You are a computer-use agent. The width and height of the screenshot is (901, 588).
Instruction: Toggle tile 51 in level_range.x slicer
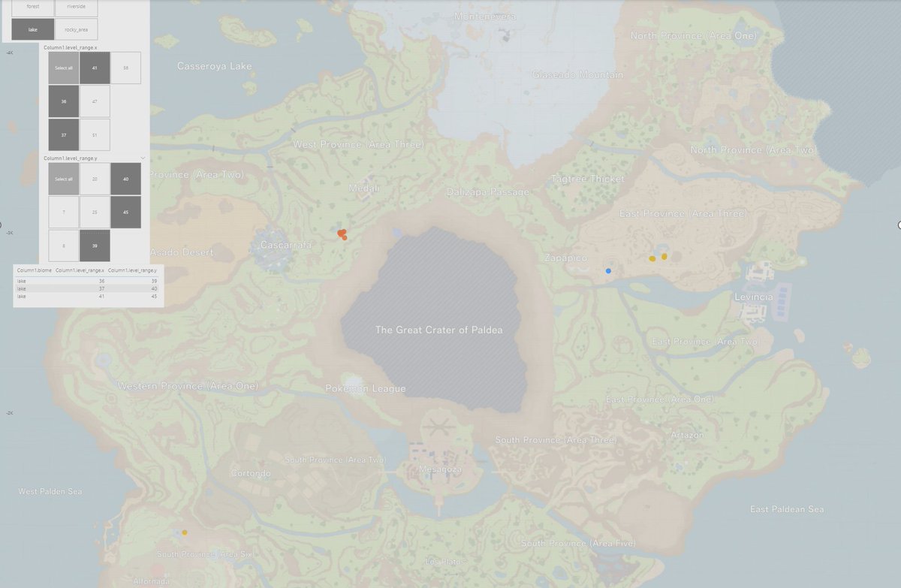pos(95,134)
